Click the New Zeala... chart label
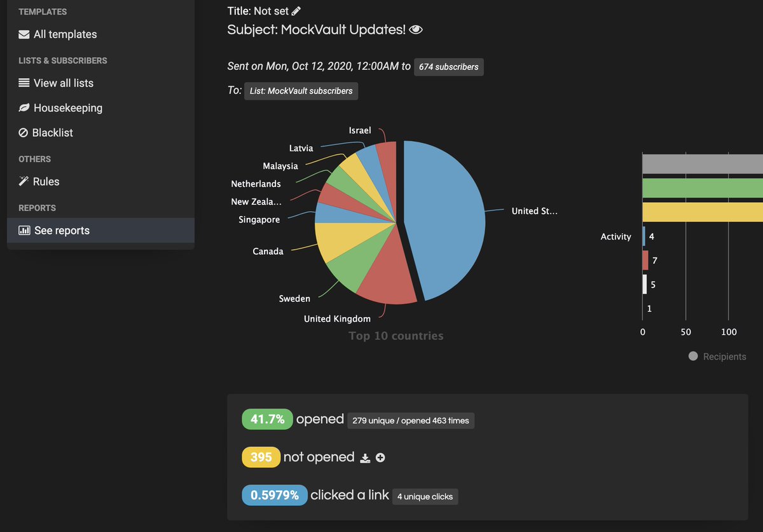Screen dimensions: 763x532 coord(256,201)
